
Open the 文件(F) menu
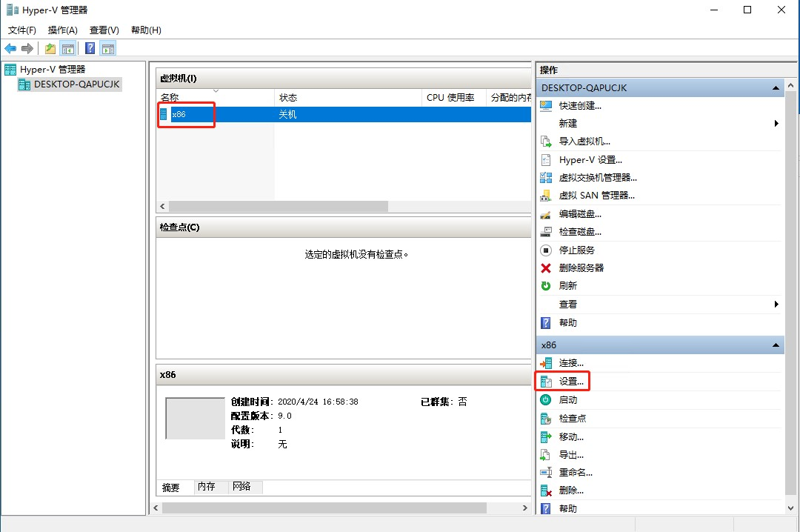coord(22,30)
